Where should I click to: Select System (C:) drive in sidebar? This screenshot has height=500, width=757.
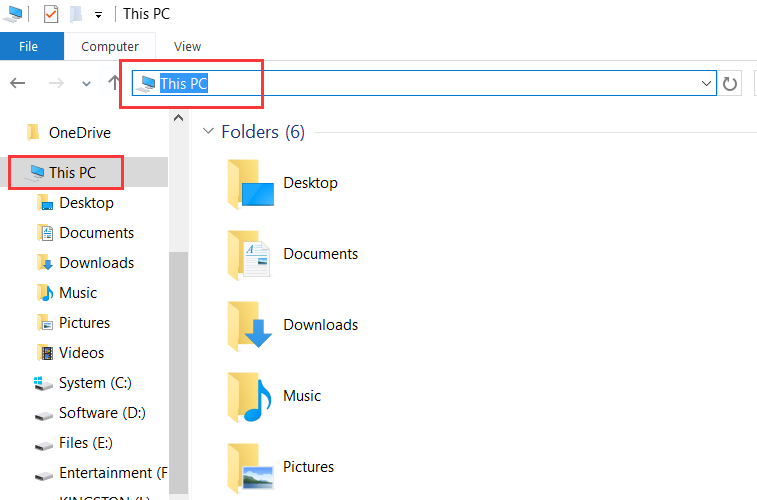point(95,383)
